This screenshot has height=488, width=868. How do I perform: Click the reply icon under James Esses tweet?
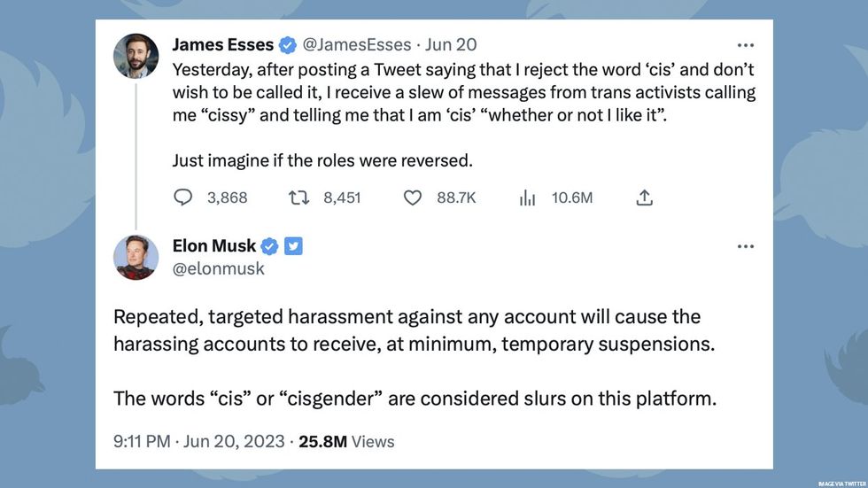[182, 198]
